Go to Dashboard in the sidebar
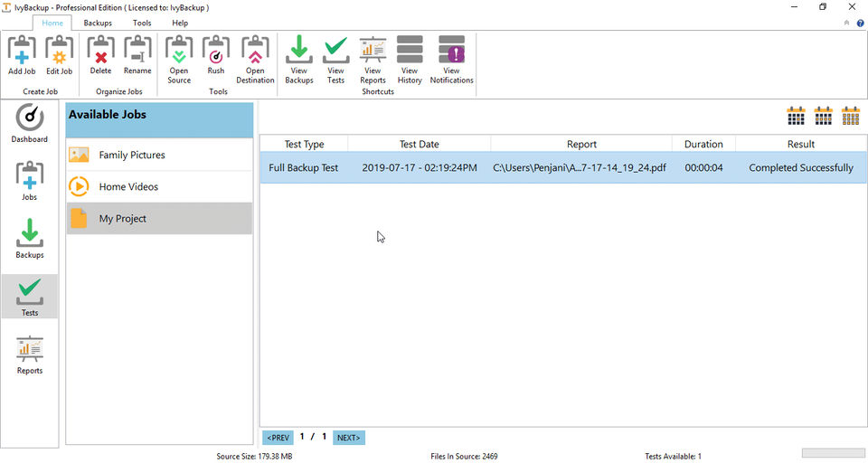Viewport: 868px width, 463px height. coord(29,124)
